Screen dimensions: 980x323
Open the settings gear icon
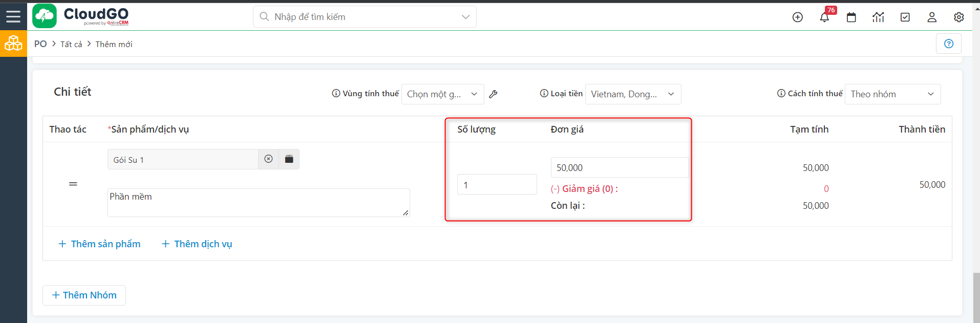[x=959, y=17]
